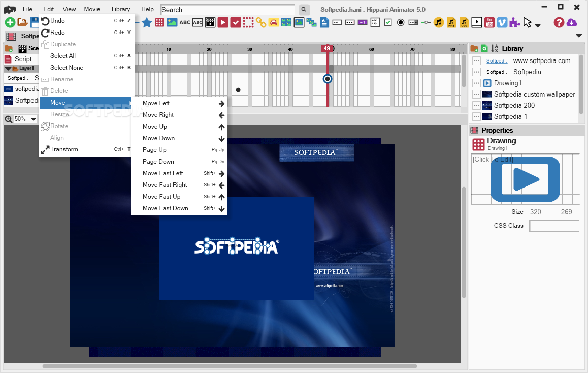This screenshot has width=588, height=373.
Task: Open the Help menu
Action: (x=147, y=9)
